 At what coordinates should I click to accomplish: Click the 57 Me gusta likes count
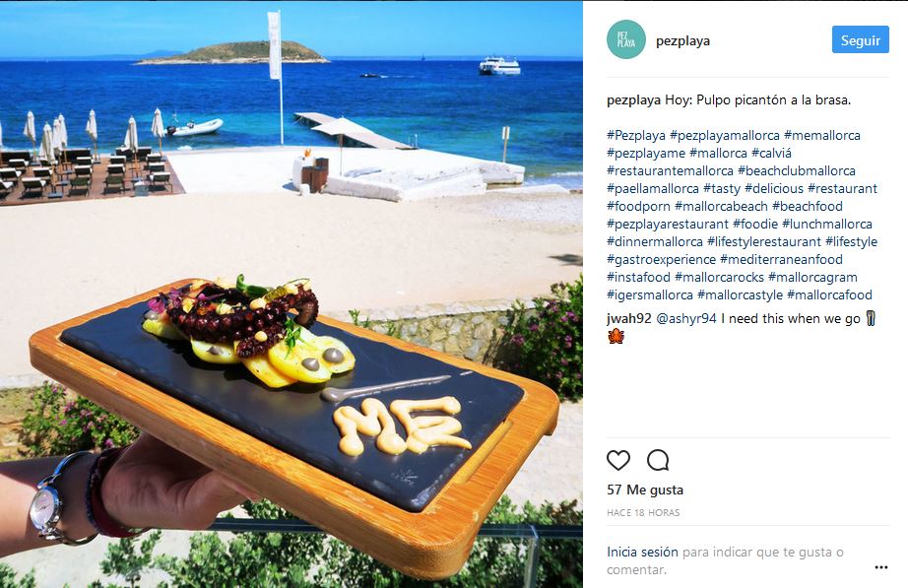click(645, 490)
